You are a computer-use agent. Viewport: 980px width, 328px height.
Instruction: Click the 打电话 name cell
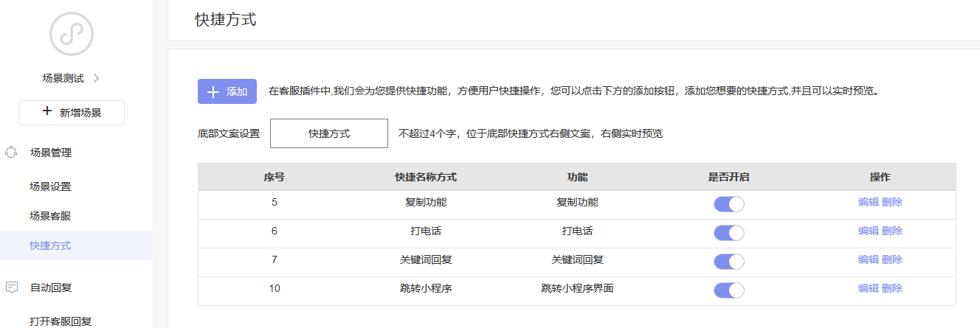pyautogui.click(x=426, y=231)
